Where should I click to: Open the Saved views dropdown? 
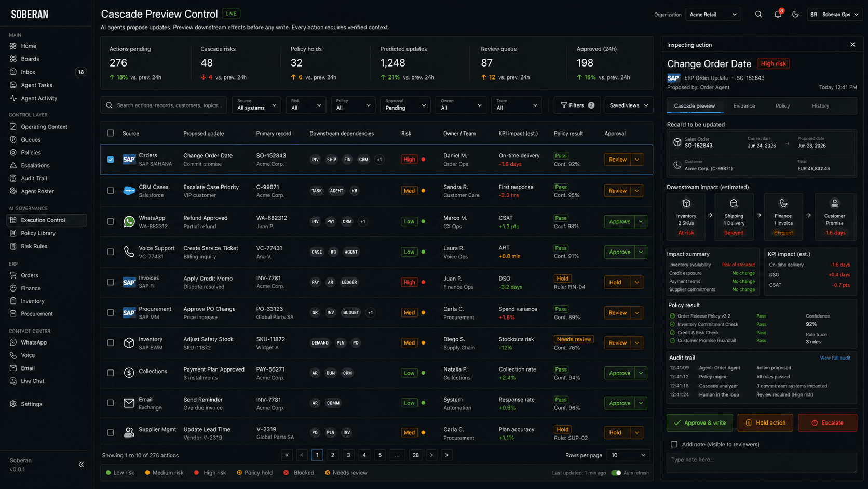tap(629, 105)
